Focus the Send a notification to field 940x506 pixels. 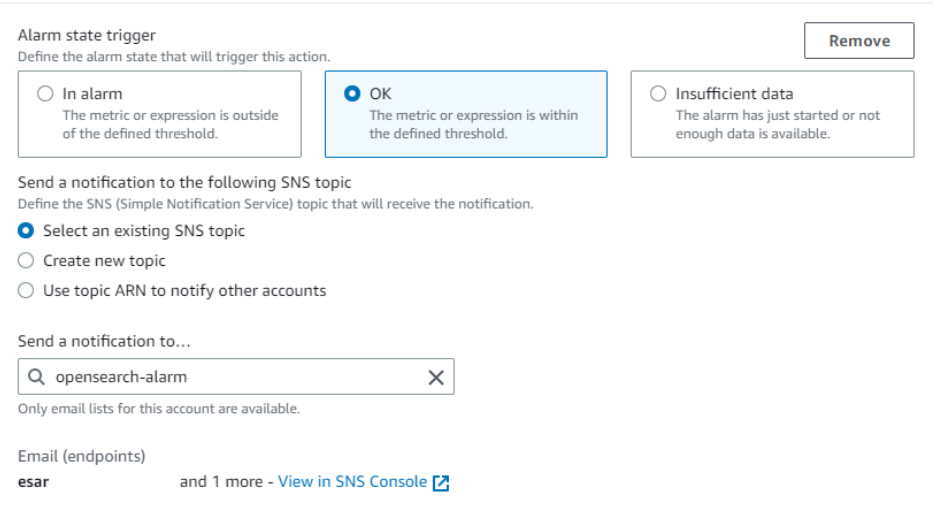(x=236, y=377)
